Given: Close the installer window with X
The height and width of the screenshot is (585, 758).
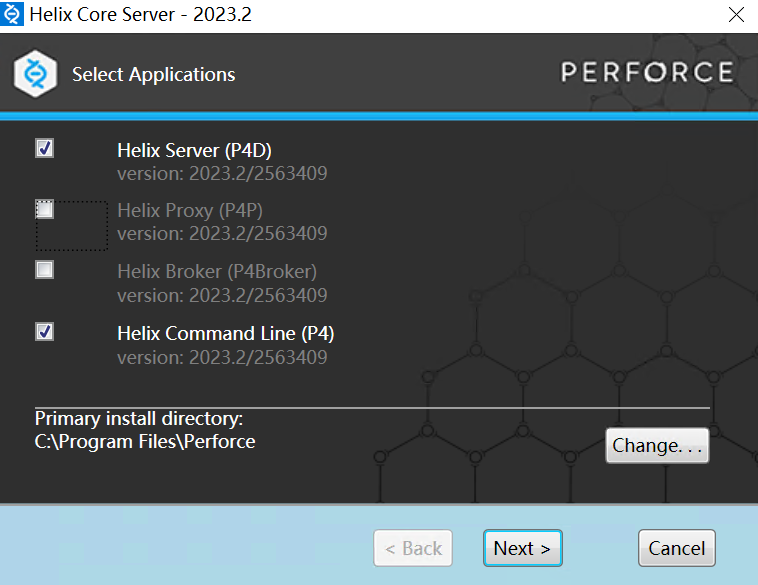Looking at the screenshot, I should [x=736, y=15].
